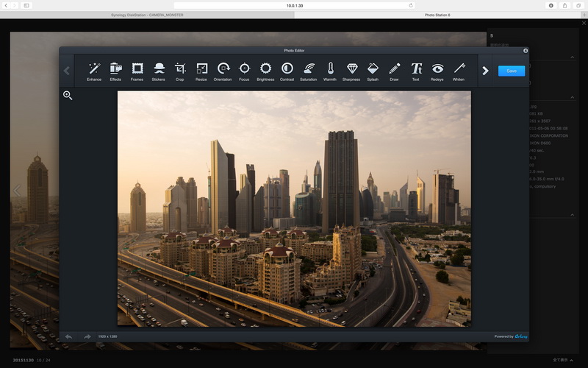Undo the last edit in Photo Editor
The image size is (588, 368).
[68, 337]
